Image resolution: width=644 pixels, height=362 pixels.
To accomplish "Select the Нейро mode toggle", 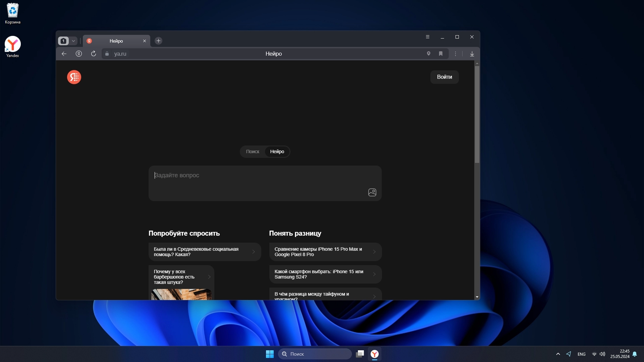I will click(x=277, y=152).
